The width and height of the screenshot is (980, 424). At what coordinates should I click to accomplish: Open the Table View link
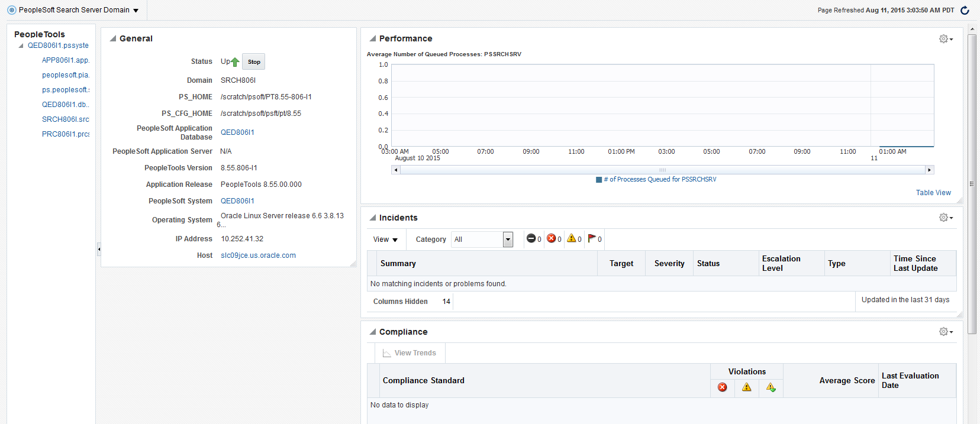933,193
